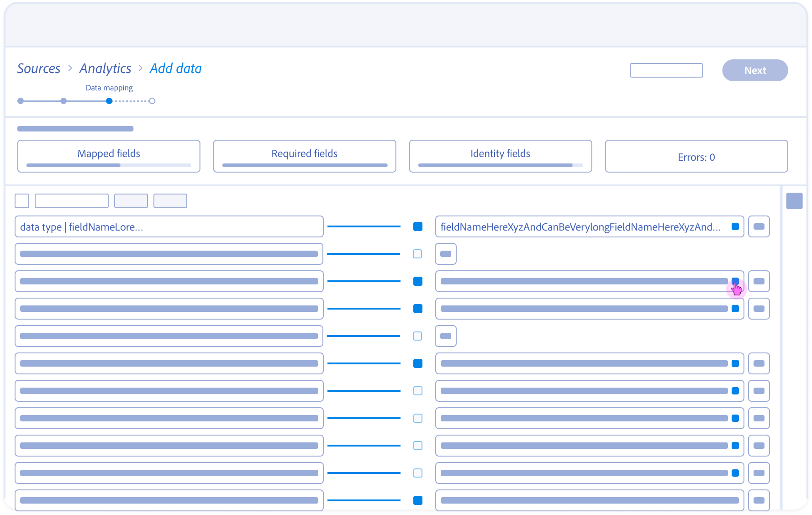Check the empty checkbox in second mapping row
Viewport: 812px width, 515px height.
417,254
